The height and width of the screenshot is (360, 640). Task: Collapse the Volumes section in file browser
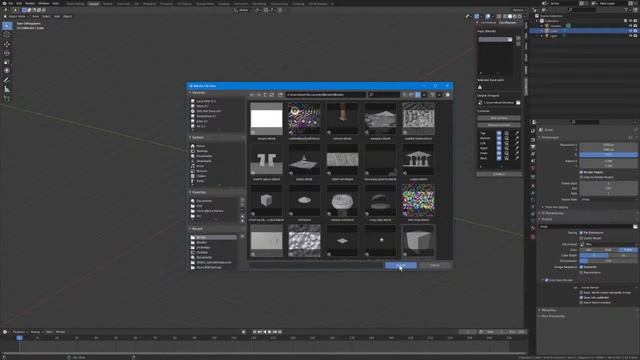point(190,93)
